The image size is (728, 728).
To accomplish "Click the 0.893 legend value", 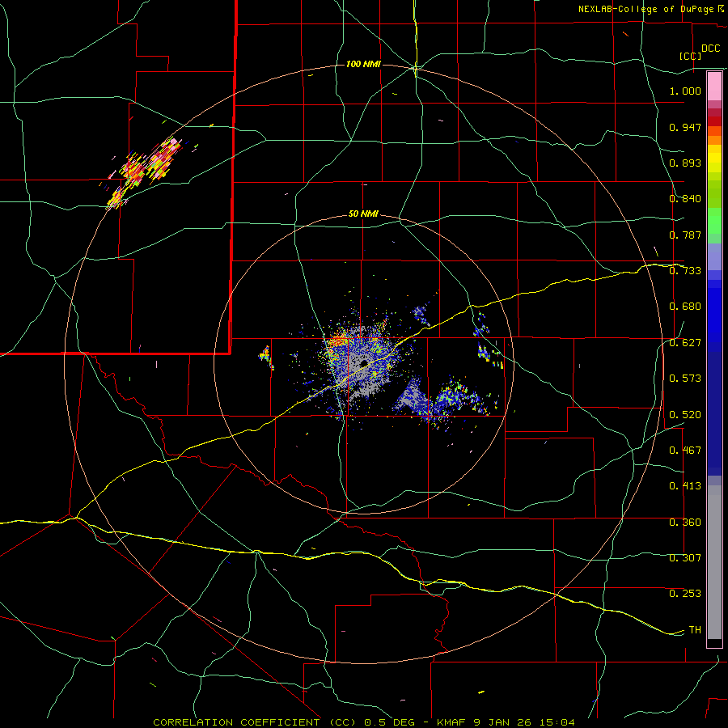I will click(x=685, y=163).
